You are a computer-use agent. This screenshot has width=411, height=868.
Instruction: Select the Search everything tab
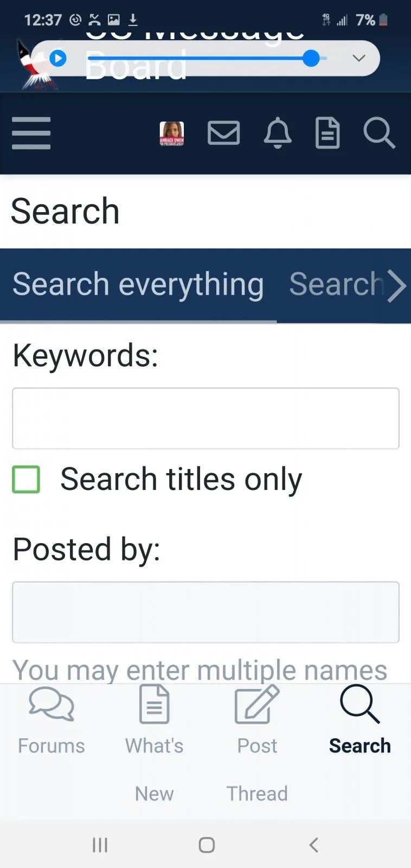(x=138, y=285)
